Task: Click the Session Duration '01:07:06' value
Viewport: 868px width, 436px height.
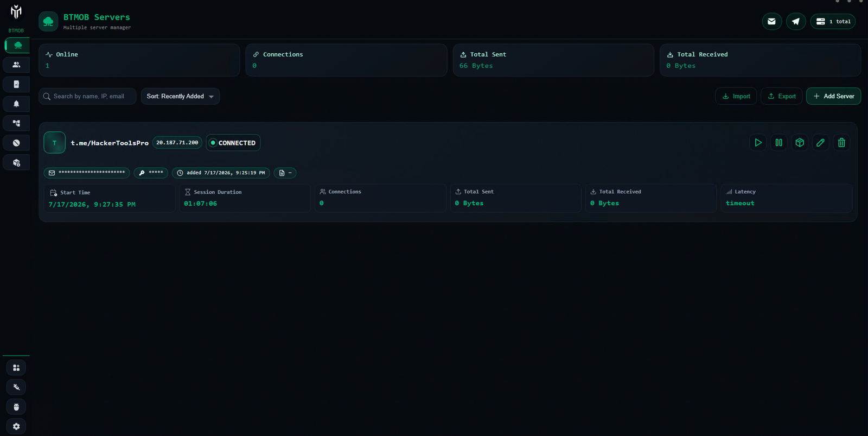Action: (200, 204)
